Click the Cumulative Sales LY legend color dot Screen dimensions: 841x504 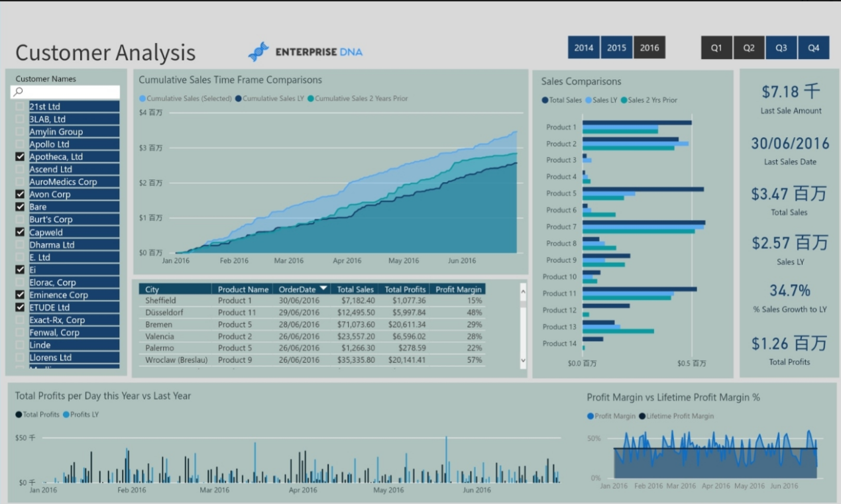238,99
